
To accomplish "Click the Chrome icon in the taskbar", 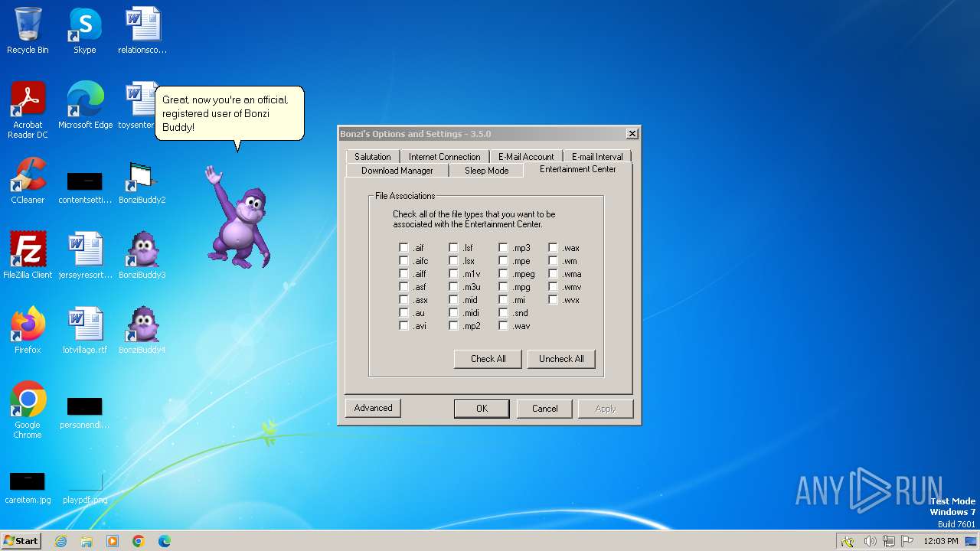I will pos(139,541).
